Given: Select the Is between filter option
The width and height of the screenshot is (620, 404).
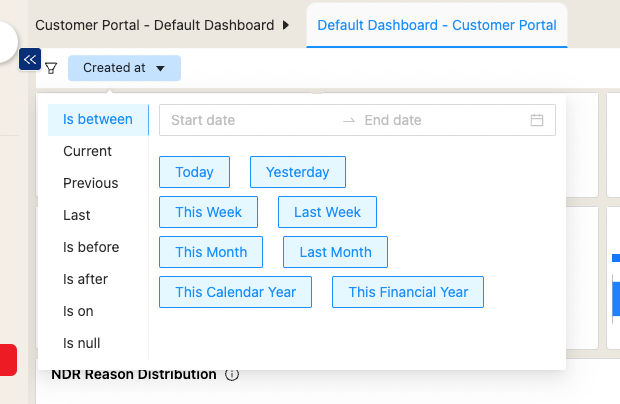Looking at the screenshot, I should pyautogui.click(x=98, y=120).
